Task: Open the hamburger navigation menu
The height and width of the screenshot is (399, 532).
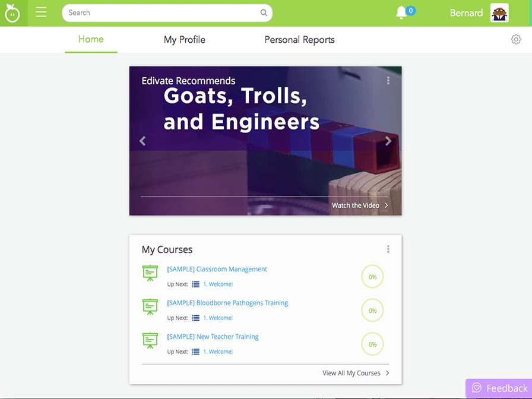Action: click(x=41, y=12)
